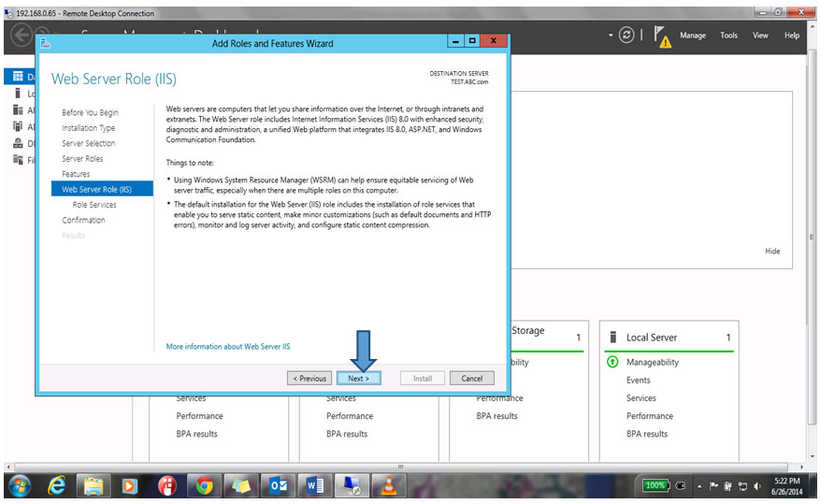Launch Internet Explorer from the taskbar

tap(56, 487)
